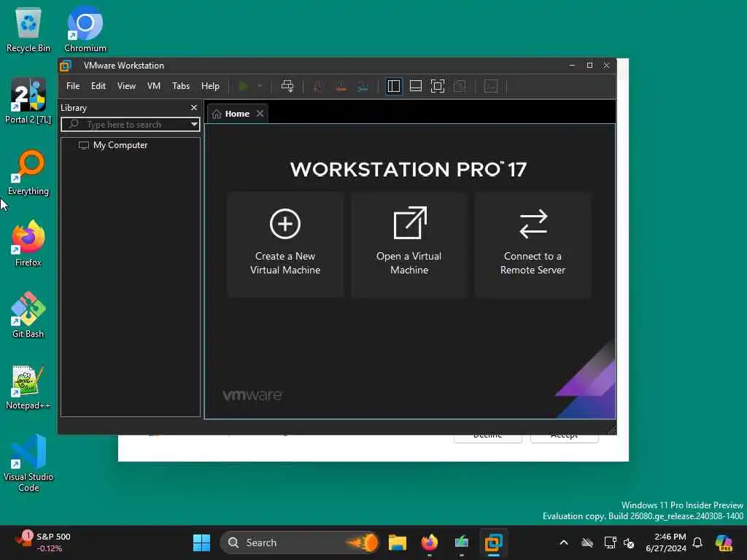
Task: Toggle the thumbnail bar view icon
Action: 415,86
